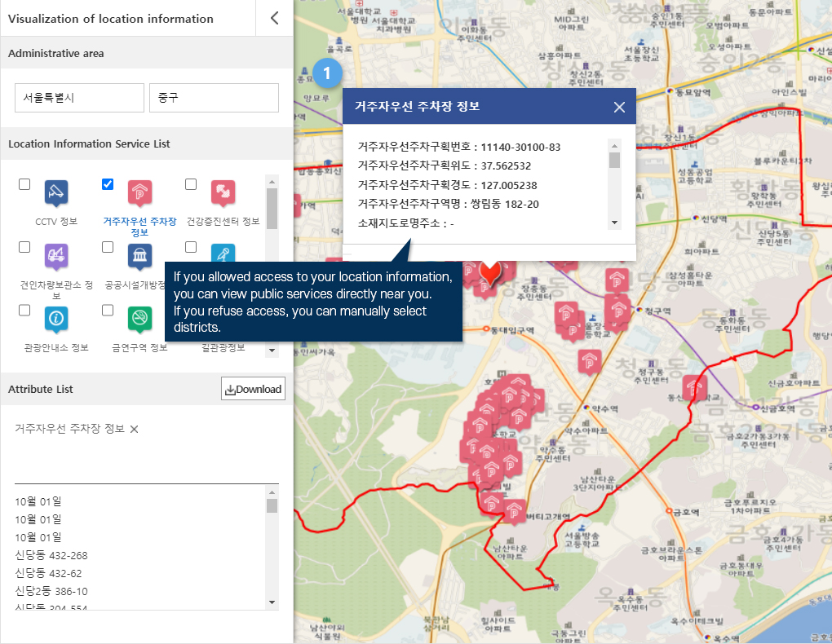Click the resident priority parking icon
Screen dimensions: 832x644
[x=139, y=193]
